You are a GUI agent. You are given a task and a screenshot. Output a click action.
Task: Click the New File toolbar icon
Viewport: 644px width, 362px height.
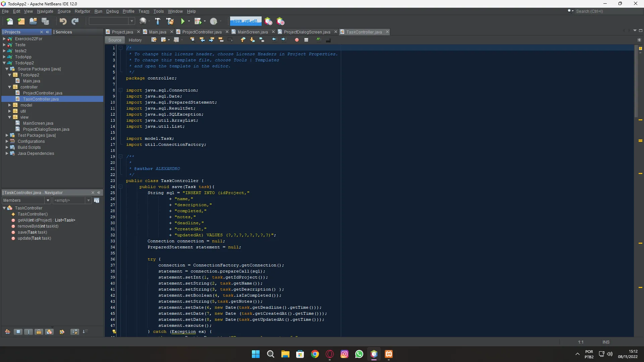9,21
